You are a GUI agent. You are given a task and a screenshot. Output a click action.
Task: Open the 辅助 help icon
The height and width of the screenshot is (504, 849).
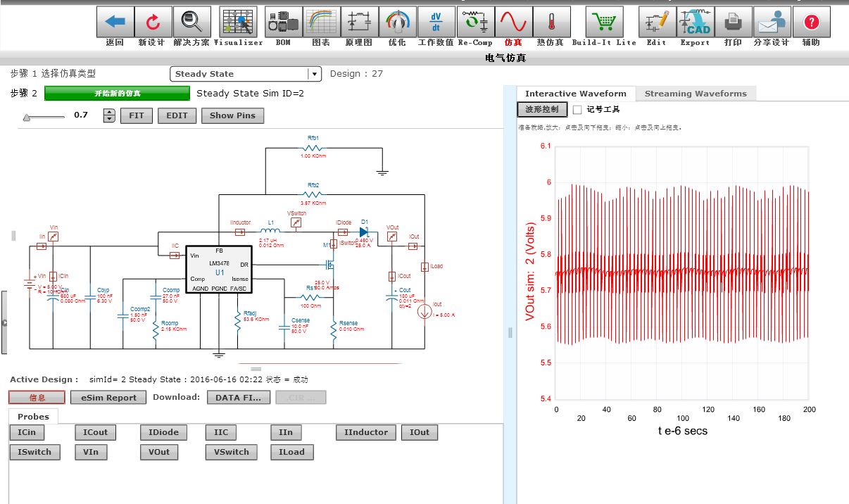811,23
